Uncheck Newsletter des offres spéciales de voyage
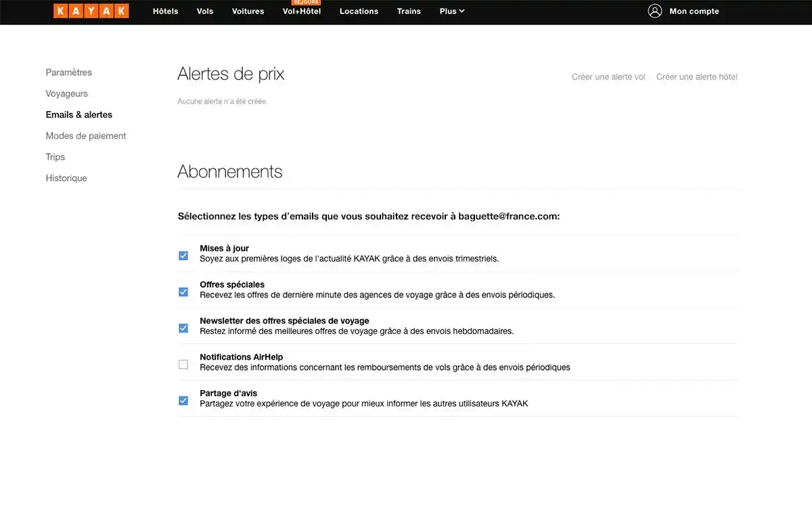 point(183,328)
